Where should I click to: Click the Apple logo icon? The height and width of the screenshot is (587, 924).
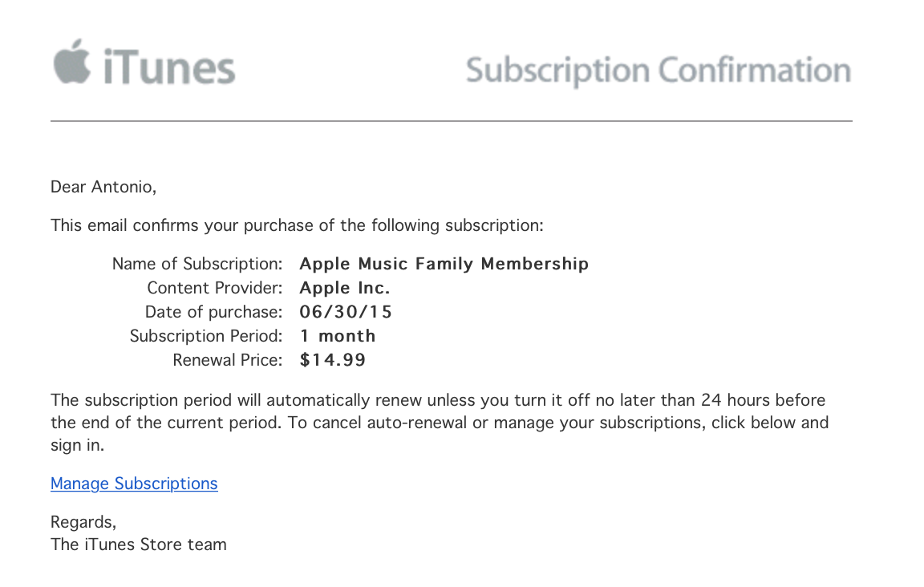pyautogui.click(x=72, y=62)
